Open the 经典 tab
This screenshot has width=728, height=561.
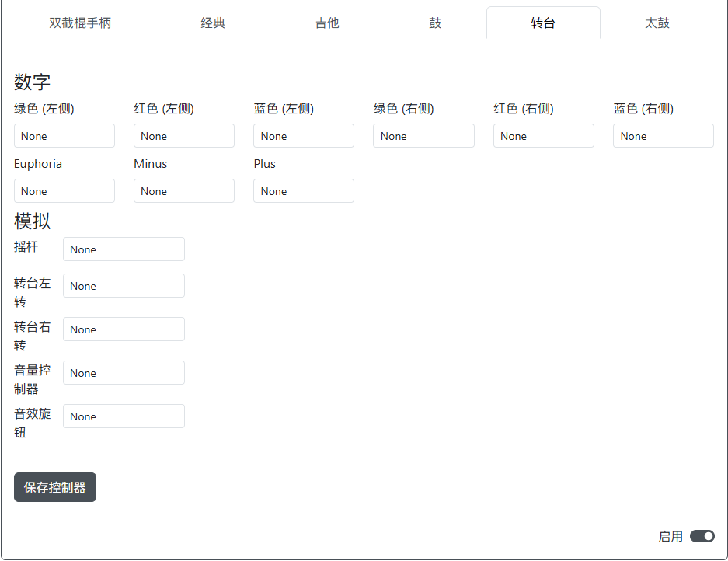pos(212,23)
